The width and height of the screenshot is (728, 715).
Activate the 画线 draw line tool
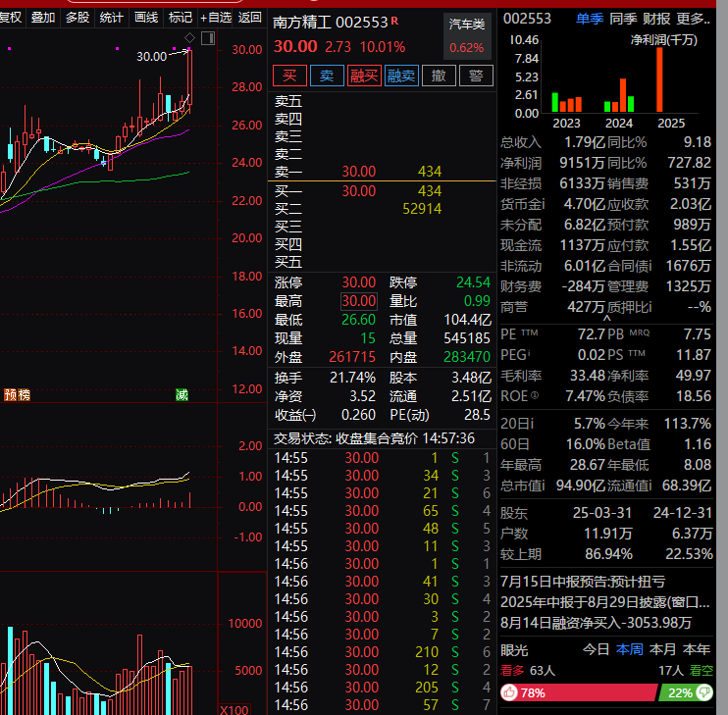coord(146,18)
